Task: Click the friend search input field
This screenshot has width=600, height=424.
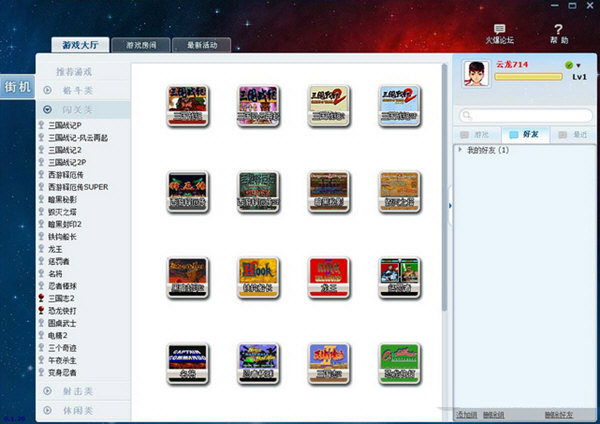Action: [x=525, y=116]
